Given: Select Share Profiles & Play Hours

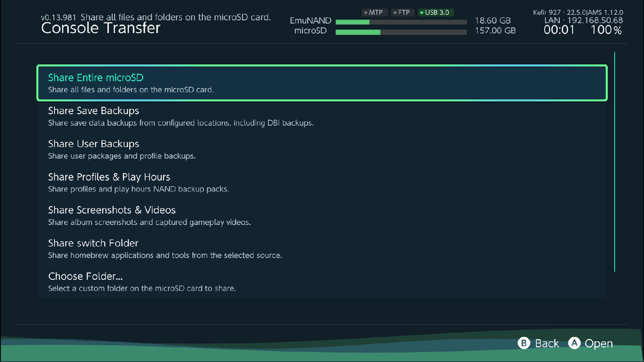Looking at the screenshot, I should [x=322, y=183].
